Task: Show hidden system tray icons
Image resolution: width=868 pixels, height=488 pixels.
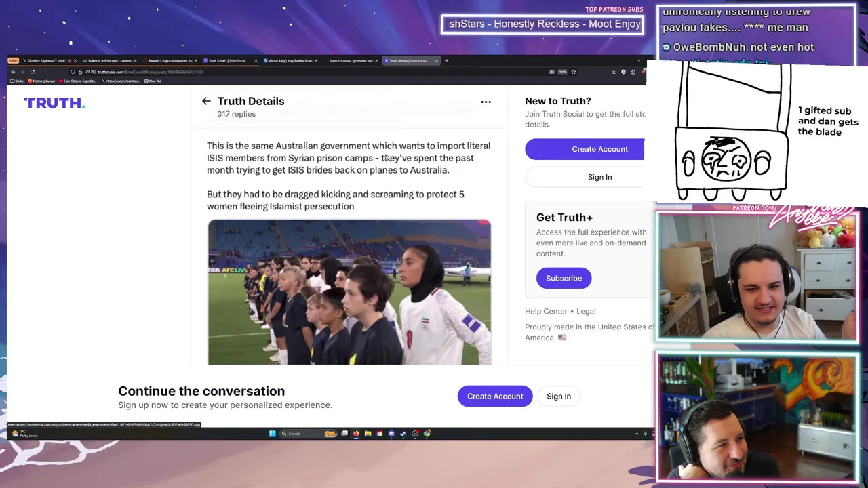Action: [x=637, y=434]
